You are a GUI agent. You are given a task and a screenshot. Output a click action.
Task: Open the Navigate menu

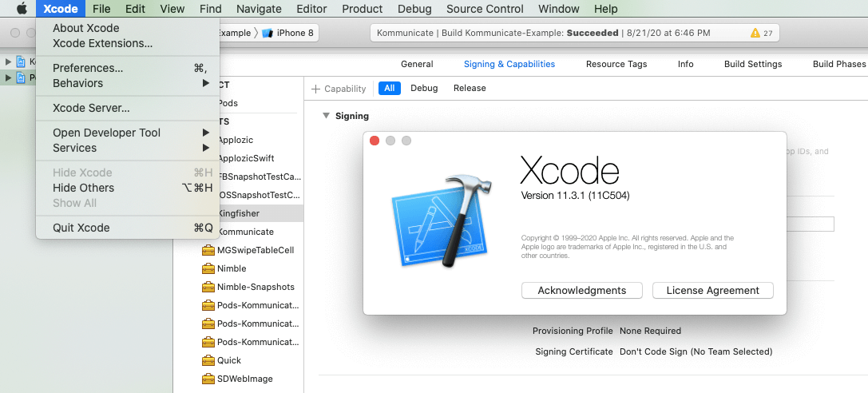click(259, 9)
